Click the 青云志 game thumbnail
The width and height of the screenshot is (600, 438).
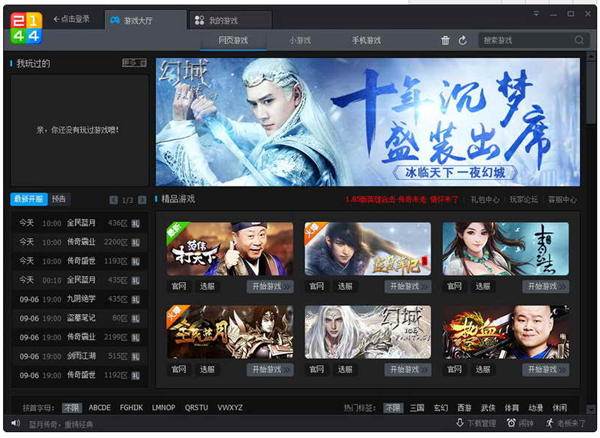505,249
